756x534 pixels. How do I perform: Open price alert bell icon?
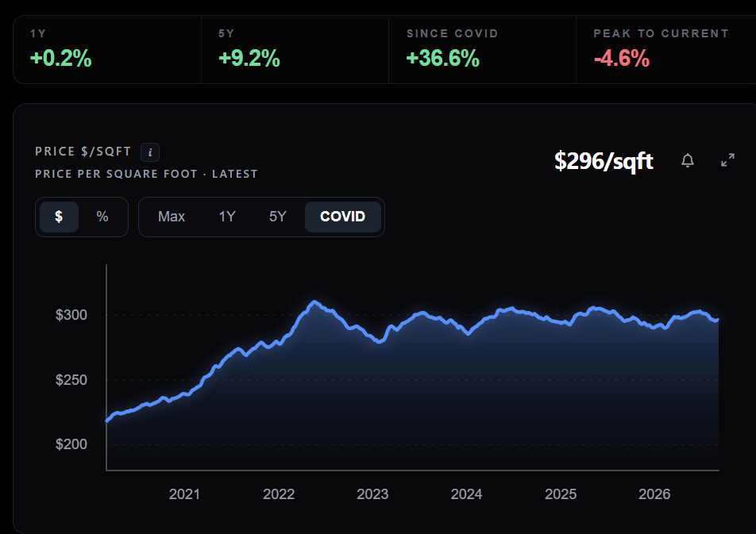click(x=688, y=160)
